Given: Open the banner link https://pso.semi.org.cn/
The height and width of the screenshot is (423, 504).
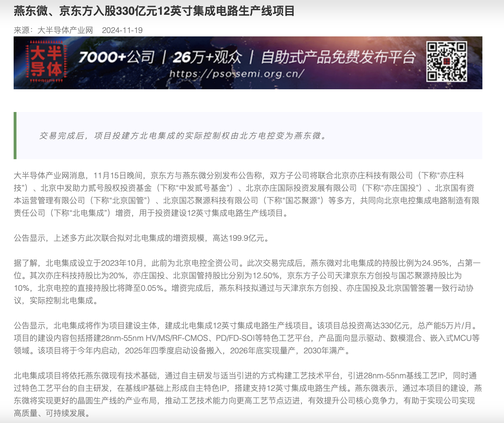Looking at the screenshot, I should (x=237, y=74).
